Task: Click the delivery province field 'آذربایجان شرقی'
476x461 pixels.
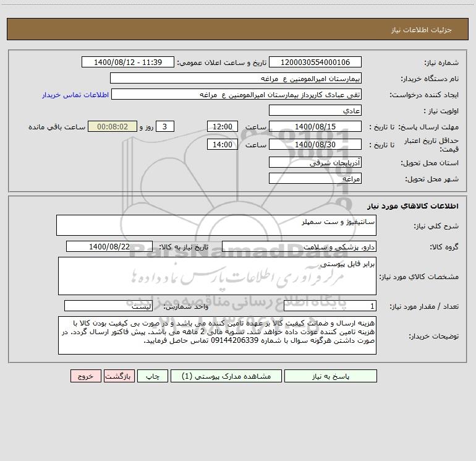Action: click(315, 162)
